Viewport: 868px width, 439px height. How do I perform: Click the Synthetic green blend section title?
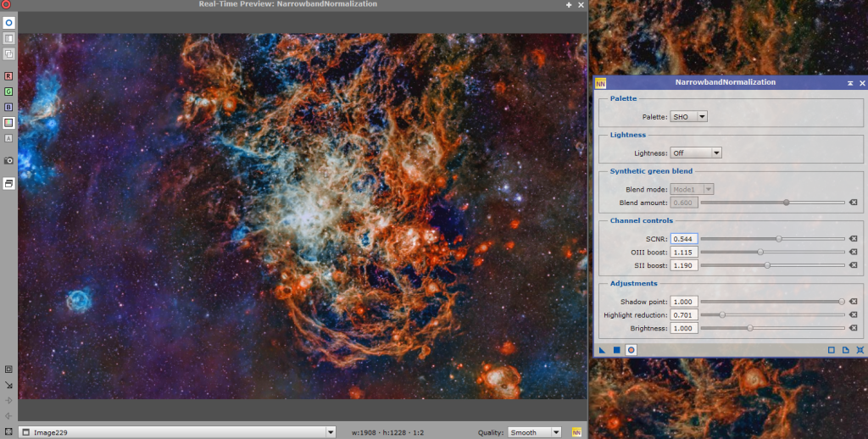651,171
